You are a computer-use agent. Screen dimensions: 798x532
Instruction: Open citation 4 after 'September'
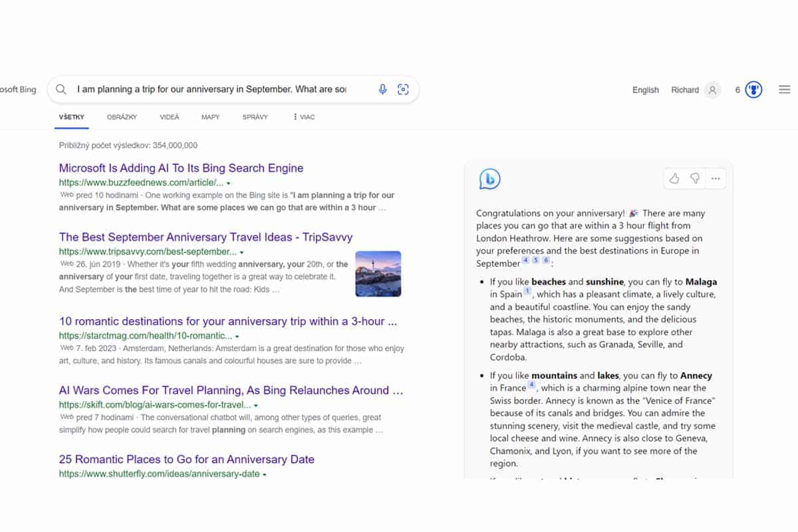pos(525,260)
